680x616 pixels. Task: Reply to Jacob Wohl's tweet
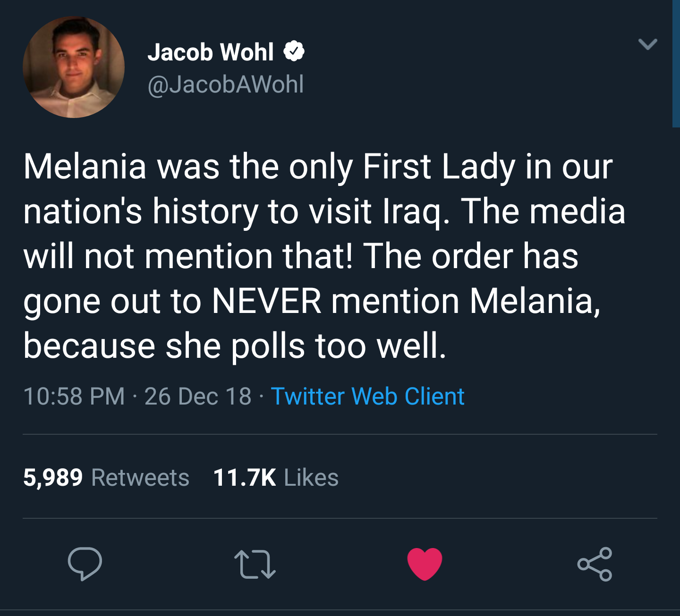coord(85,564)
